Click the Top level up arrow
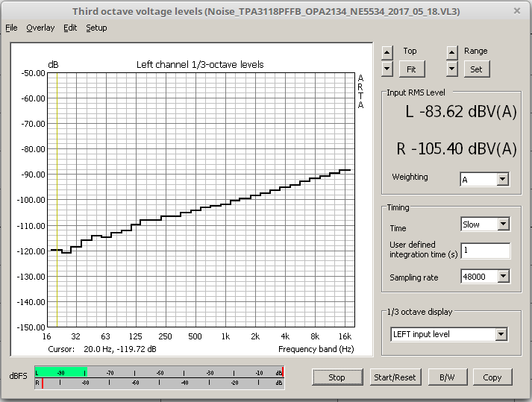 click(387, 52)
